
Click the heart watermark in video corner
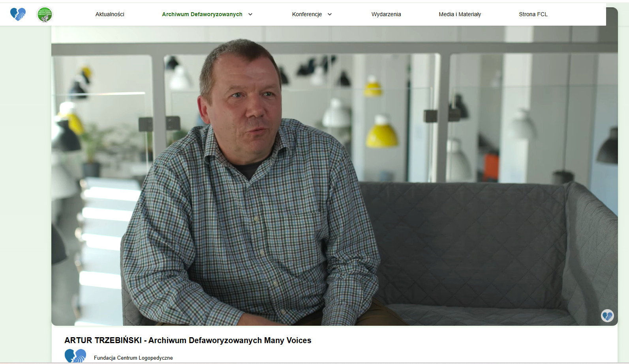click(607, 315)
